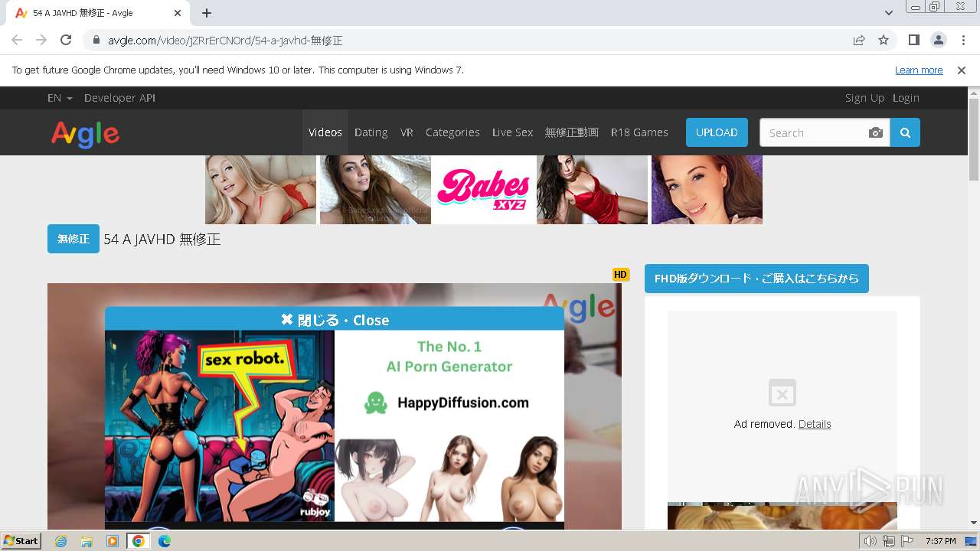This screenshot has width=980, height=551.
Task: Open the Ad removed Details link
Action: pyautogui.click(x=815, y=424)
